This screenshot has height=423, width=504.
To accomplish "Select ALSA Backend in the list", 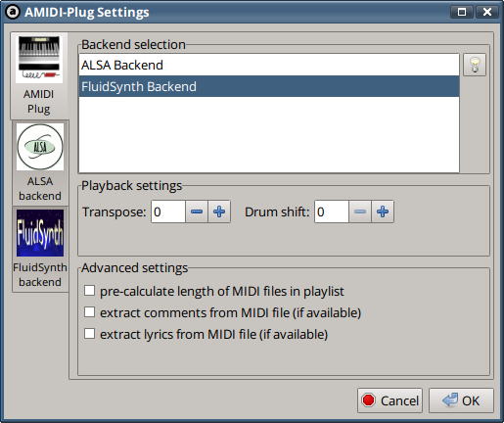I will point(269,66).
